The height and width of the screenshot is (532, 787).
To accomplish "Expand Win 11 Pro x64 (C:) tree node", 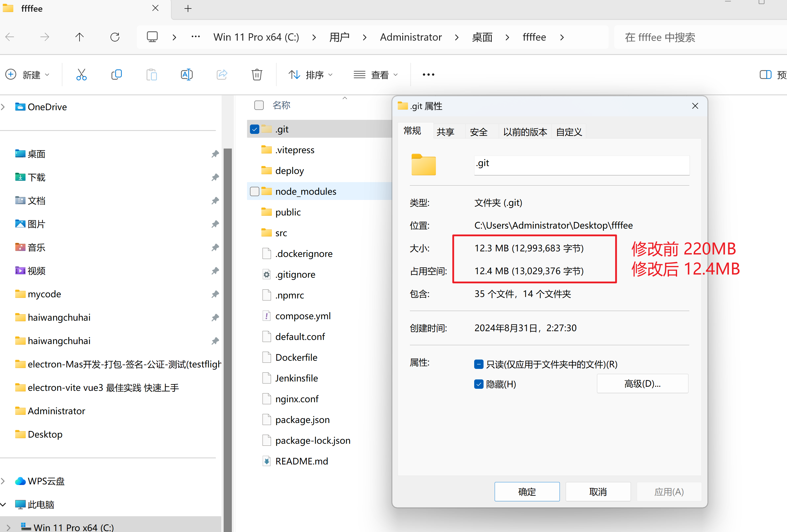I will [9, 528].
